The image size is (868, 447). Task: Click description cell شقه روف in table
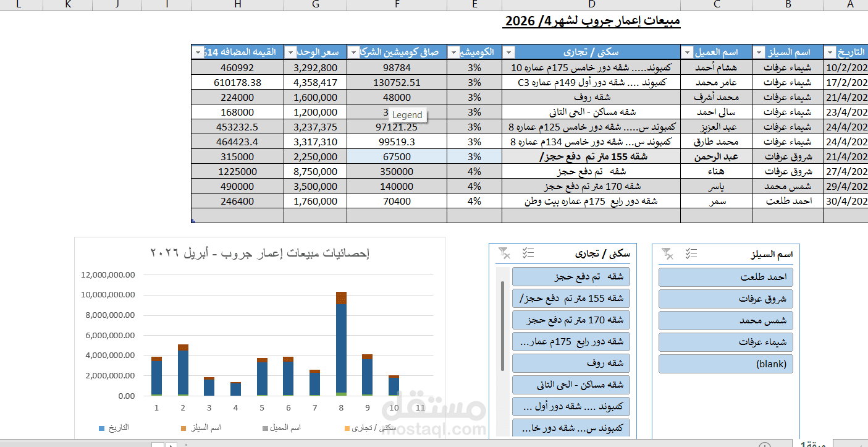pos(591,97)
